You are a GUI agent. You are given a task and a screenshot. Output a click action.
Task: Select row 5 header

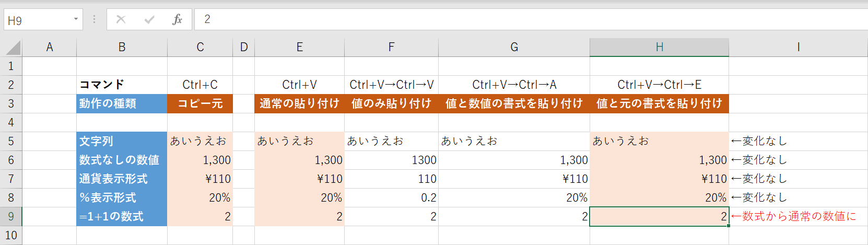pos(11,141)
